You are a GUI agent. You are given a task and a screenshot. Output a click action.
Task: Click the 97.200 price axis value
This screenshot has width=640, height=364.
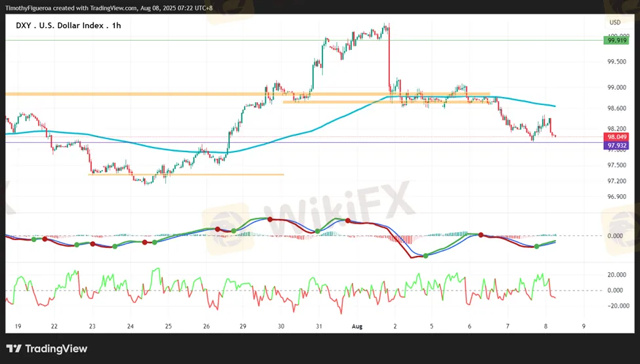[617, 181]
